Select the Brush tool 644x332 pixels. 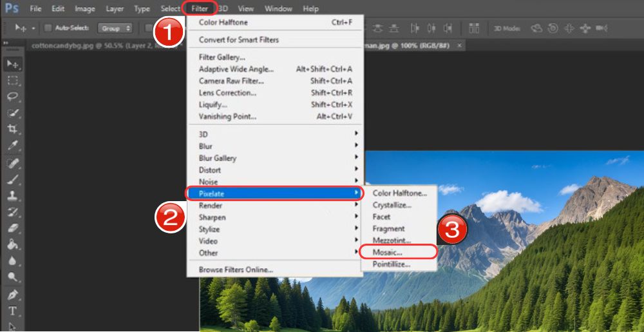[x=12, y=180]
